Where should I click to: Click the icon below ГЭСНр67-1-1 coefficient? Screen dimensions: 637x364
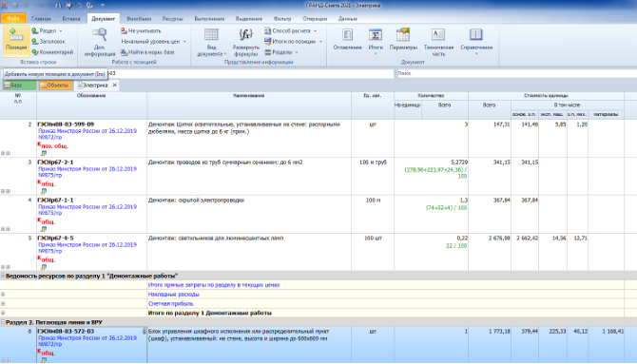(44, 229)
